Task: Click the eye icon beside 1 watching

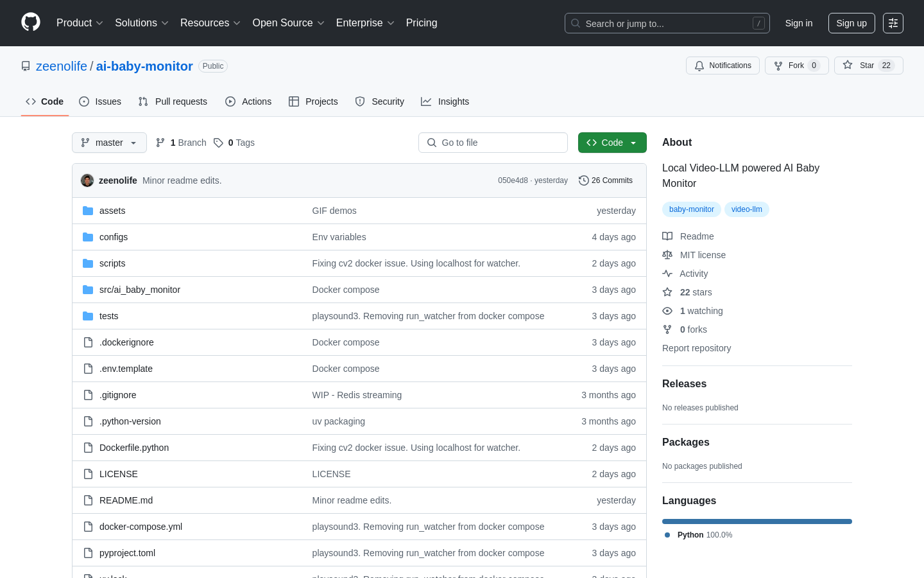Action: 667,311
